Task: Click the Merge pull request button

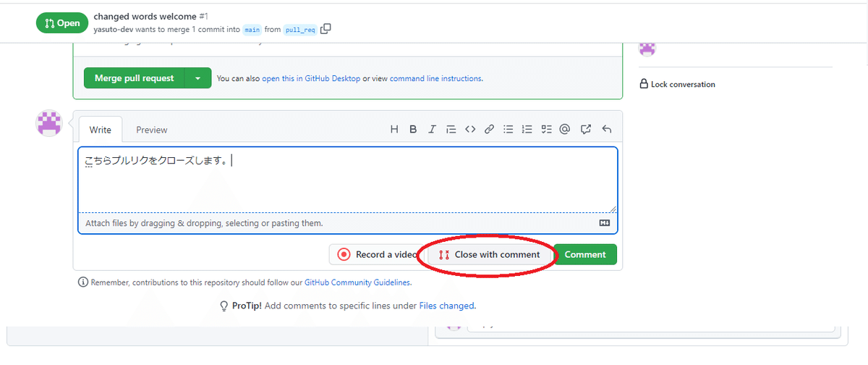Action: [135, 78]
